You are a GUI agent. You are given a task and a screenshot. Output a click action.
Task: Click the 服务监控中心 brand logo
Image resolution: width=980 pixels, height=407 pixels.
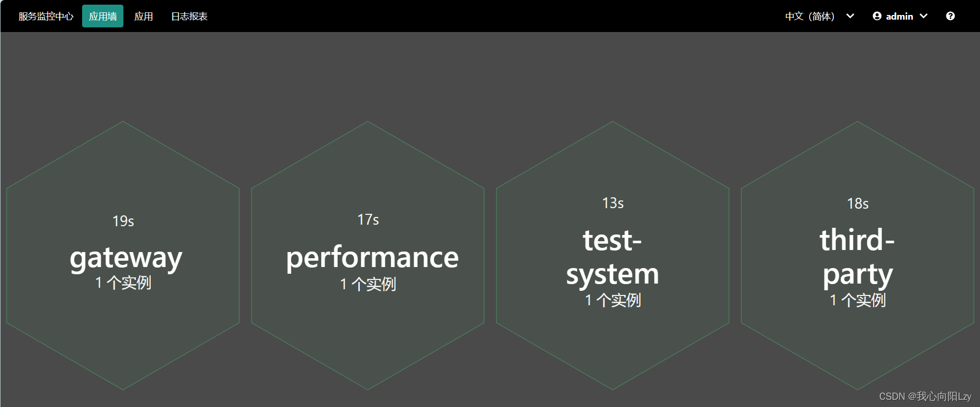[x=45, y=16]
